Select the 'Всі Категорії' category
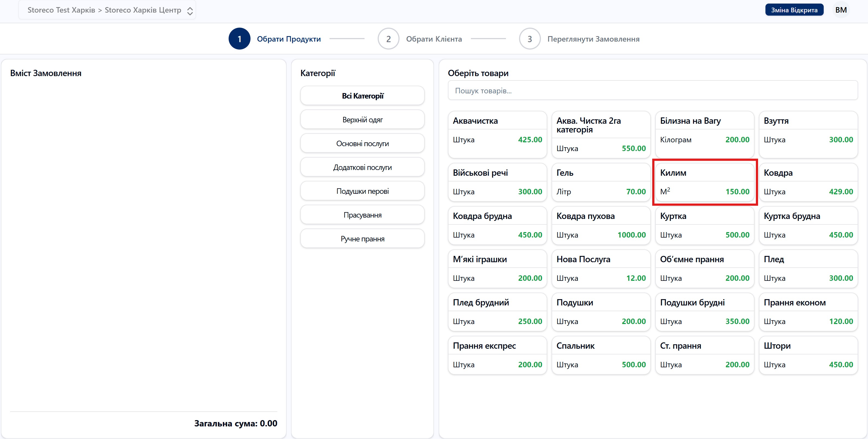 click(362, 96)
